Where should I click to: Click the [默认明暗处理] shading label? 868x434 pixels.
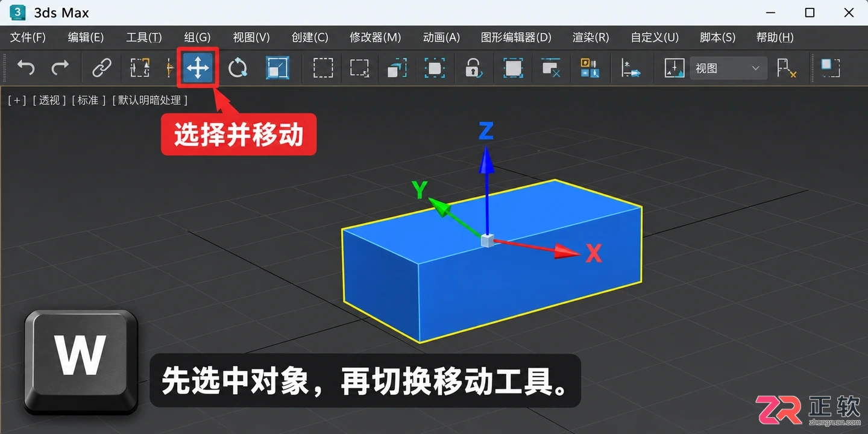150,100
